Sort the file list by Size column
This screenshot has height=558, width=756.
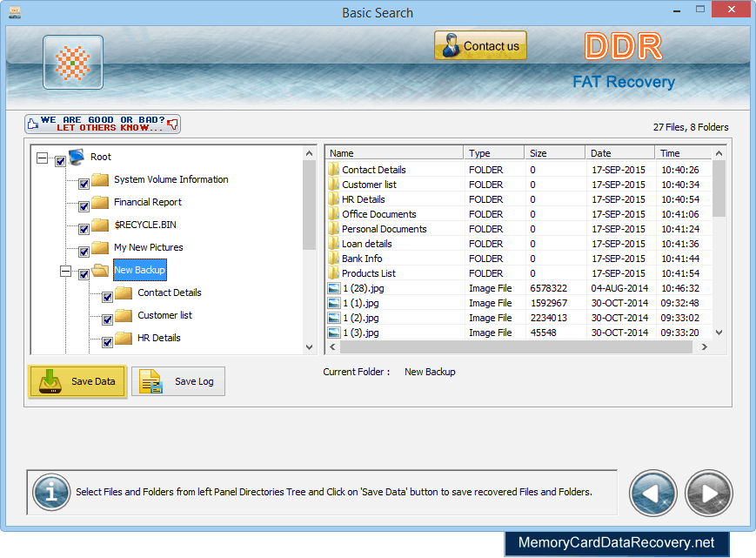click(x=554, y=153)
